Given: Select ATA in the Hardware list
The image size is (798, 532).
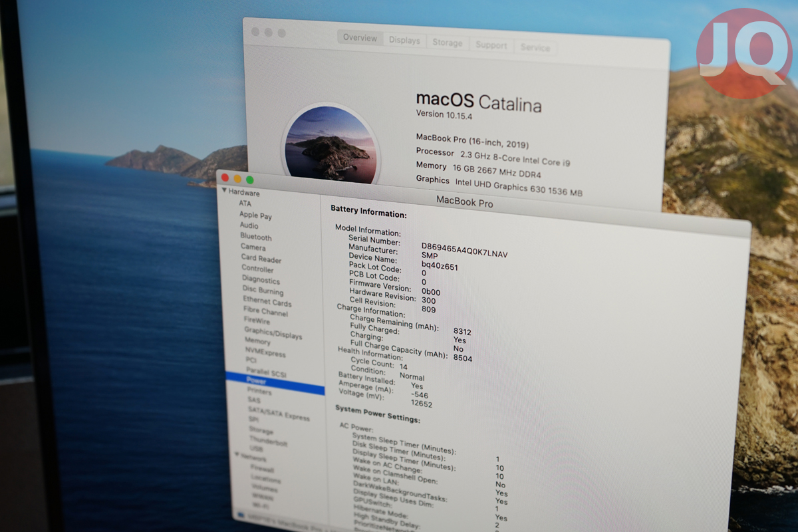Looking at the screenshot, I should [245, 203].
